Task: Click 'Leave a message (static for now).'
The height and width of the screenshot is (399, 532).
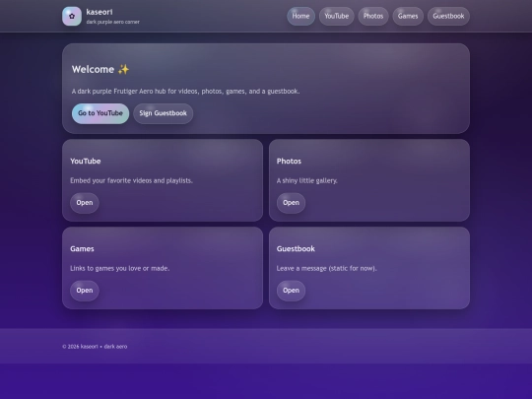Action: pos(327,268)
